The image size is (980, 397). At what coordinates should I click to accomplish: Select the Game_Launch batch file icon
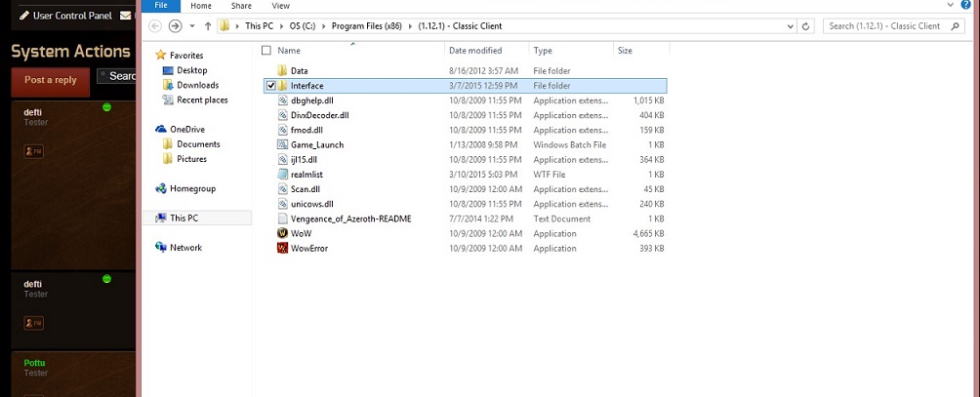pyautogui.click(x=282, y=144)
